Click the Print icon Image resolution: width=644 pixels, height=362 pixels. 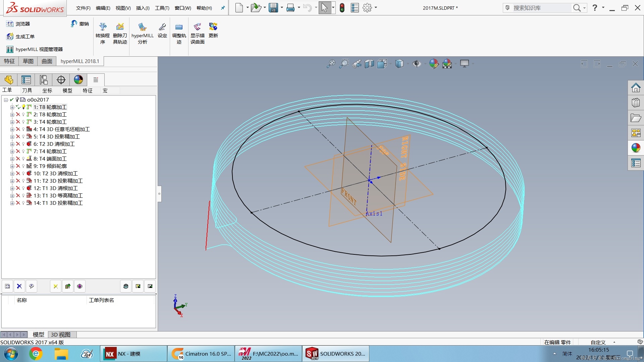point(290,8)
